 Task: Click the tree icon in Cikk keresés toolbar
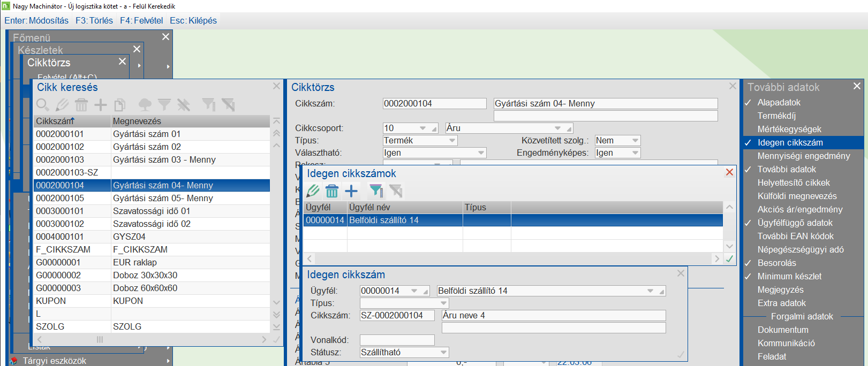[145, 104]
